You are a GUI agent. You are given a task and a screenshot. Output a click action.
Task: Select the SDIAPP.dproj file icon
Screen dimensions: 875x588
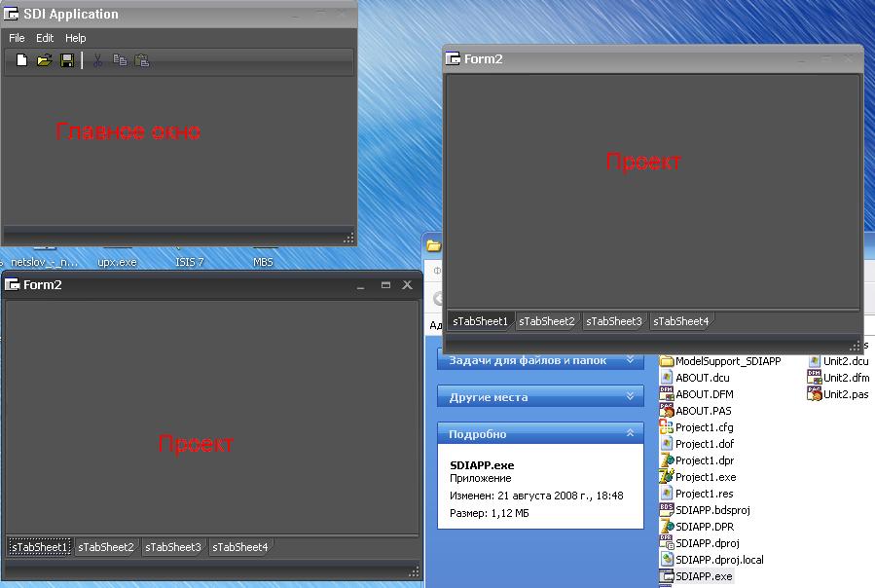point(667,543)
